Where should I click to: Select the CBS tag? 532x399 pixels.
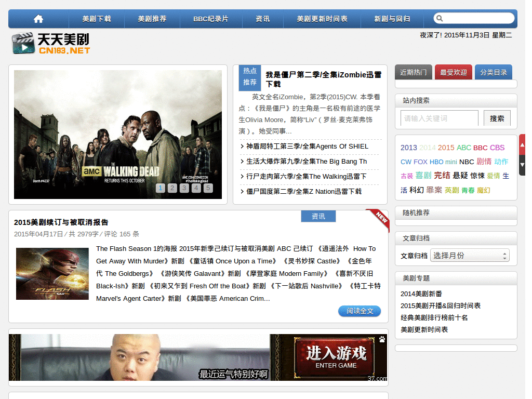tap(497, 148)
